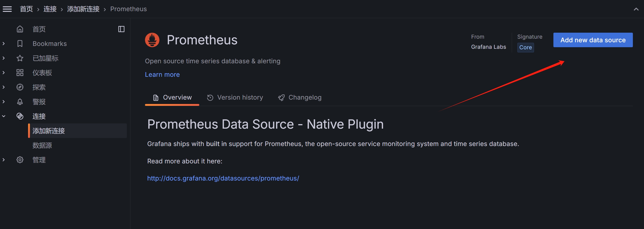
Task: Switch to the Version history tab
Action: (235, 98)
